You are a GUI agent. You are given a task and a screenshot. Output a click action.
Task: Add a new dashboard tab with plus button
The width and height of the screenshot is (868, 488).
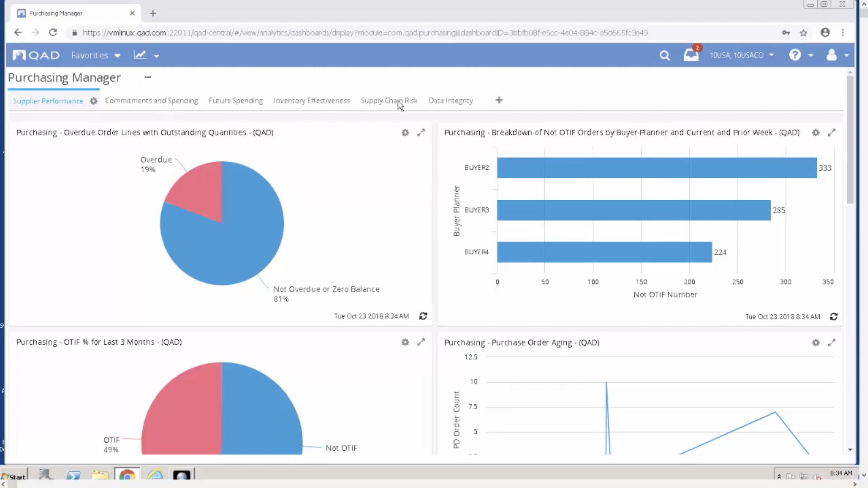pyautogui.click(x=499, y=100)
